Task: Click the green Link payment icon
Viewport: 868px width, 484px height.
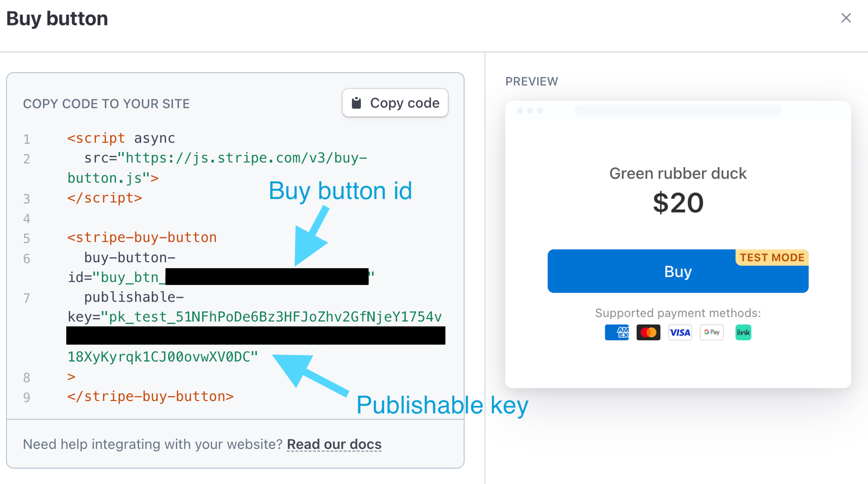Action: tap(743, 332)
